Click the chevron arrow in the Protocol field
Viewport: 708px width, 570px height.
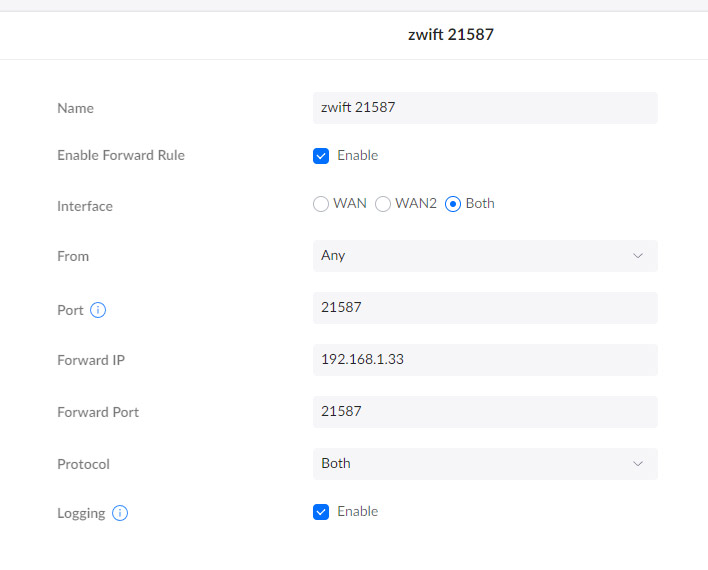(638, 464)
